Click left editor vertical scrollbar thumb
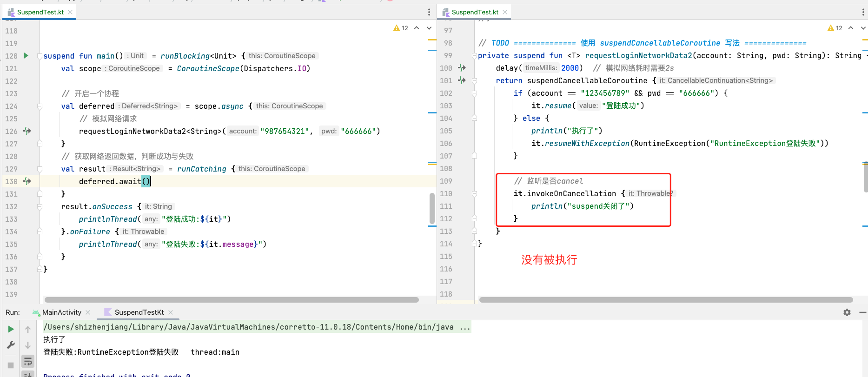 click(x=432, y=209)
